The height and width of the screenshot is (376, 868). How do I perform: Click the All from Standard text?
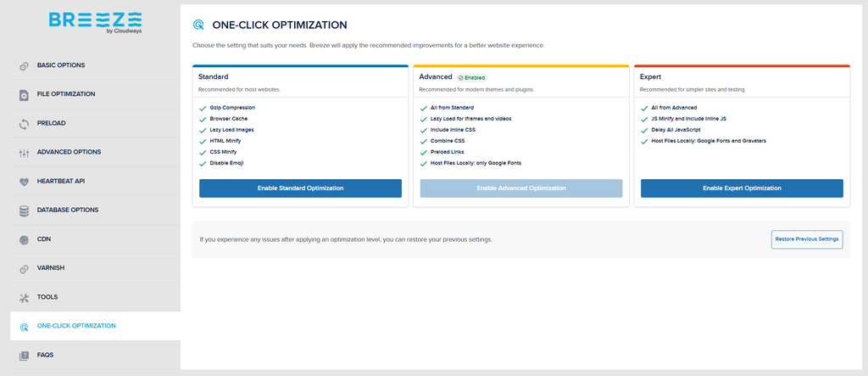[x=453, y=108]
